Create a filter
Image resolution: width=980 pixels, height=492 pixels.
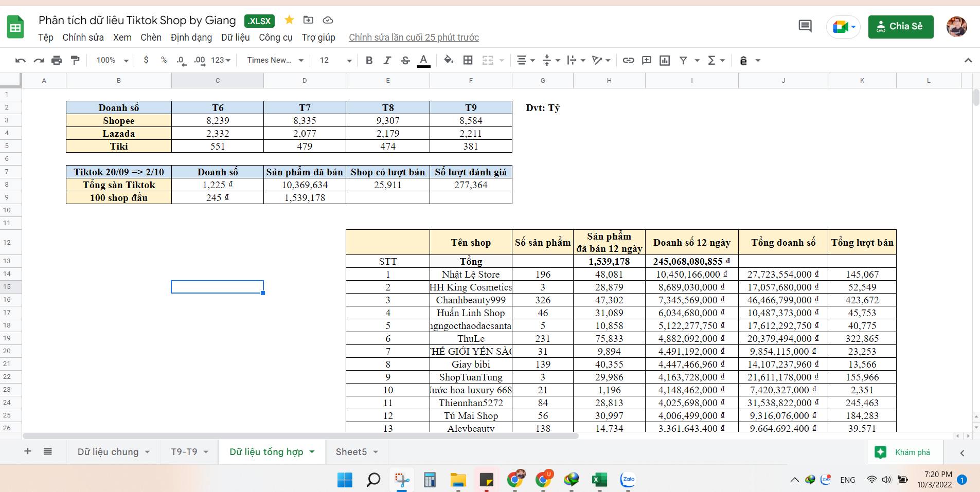click(x=683, y=61)
